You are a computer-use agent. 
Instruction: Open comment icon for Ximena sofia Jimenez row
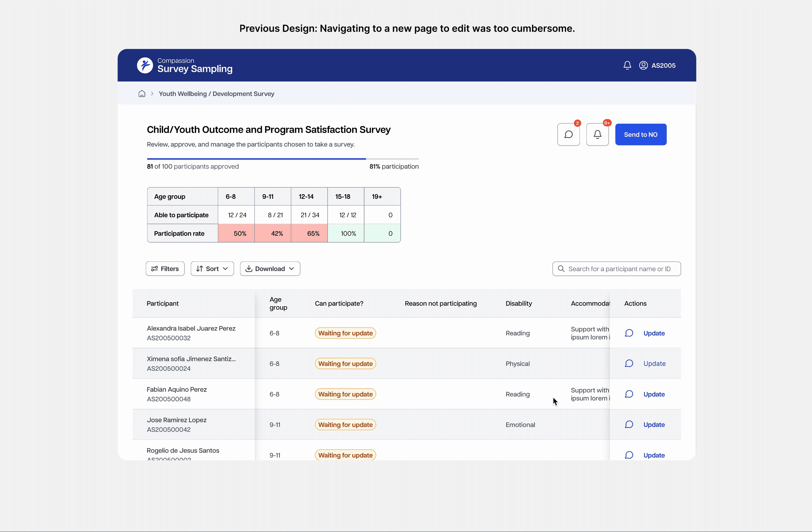629,364
